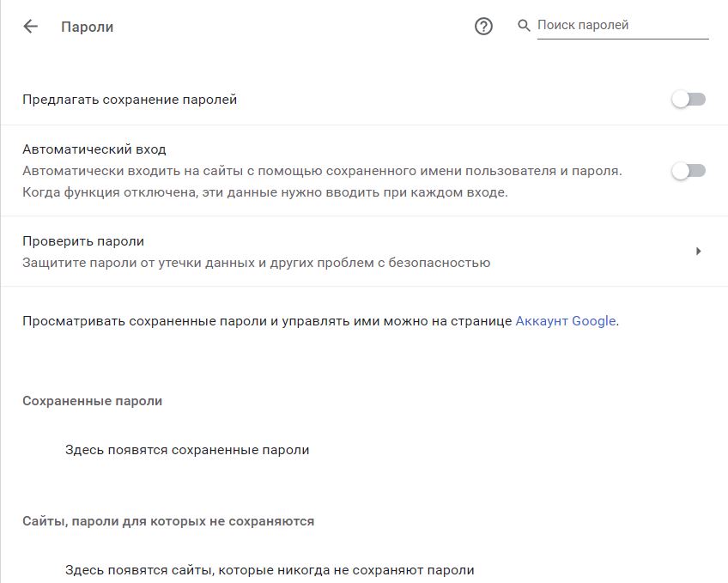Focus the Поиск паролей search field
The height and width of the screenshot is (583, 728).
(x=622, y=26)
